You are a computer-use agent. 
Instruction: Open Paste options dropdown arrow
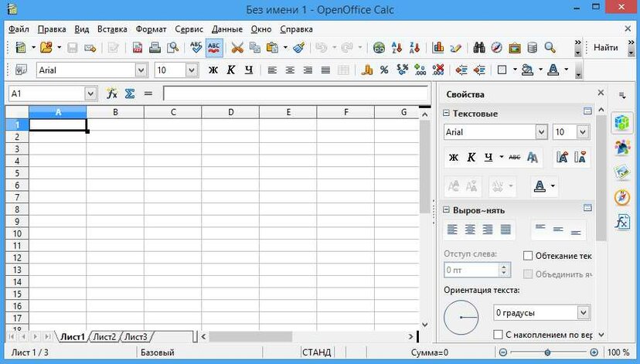(x=285, y=48)
